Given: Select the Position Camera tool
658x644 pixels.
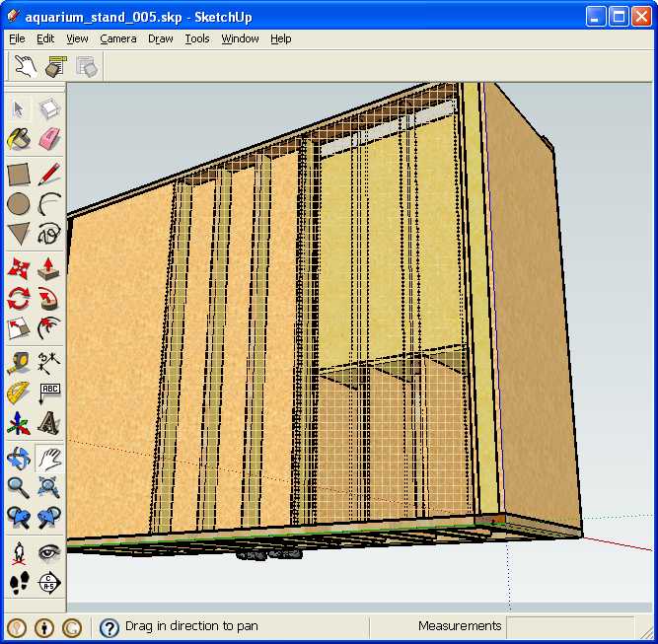Looking at the screenshot, I should [x=19, y=552].
